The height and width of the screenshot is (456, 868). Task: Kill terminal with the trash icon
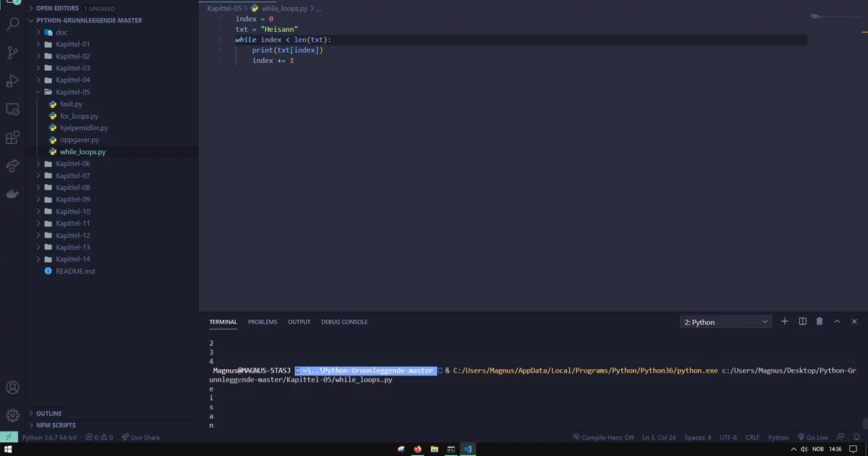820,321
